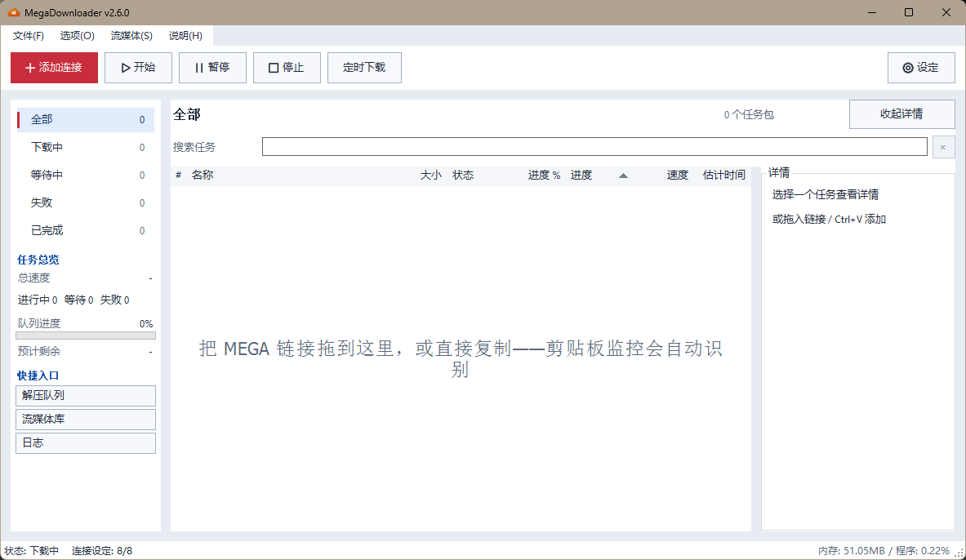
Task: Open the 流媒体库 shortcut
Action: pyautogui.click(x=86, y=420)
